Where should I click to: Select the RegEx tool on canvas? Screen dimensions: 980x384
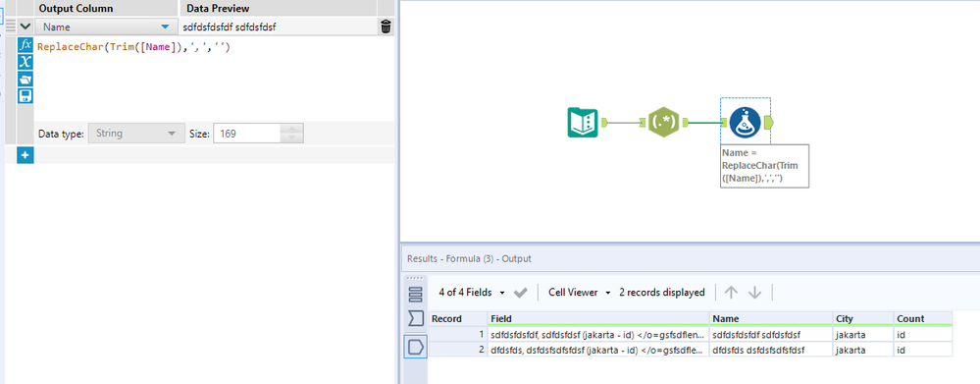pos(663,123)
